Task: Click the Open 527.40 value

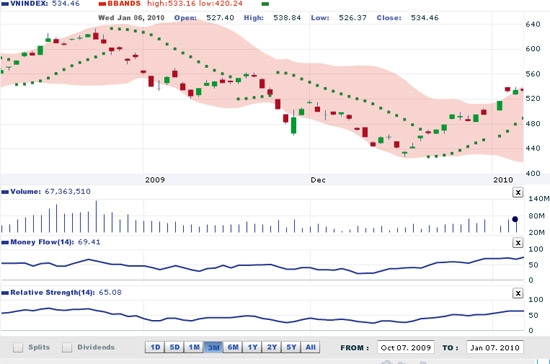Action: pos(220,18)
